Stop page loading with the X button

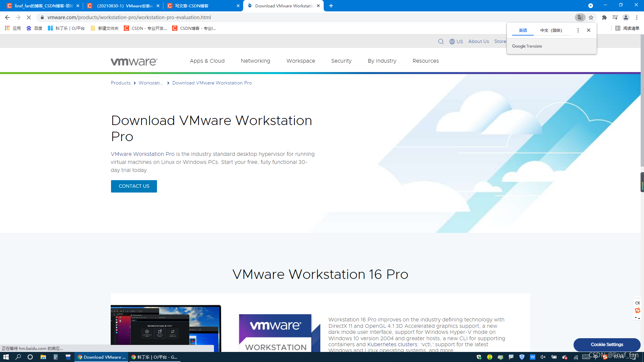click(29, 17)
